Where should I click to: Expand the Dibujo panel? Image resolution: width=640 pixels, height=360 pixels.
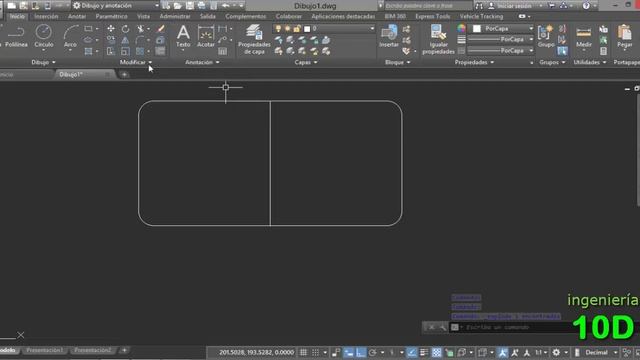coord(43,62)
